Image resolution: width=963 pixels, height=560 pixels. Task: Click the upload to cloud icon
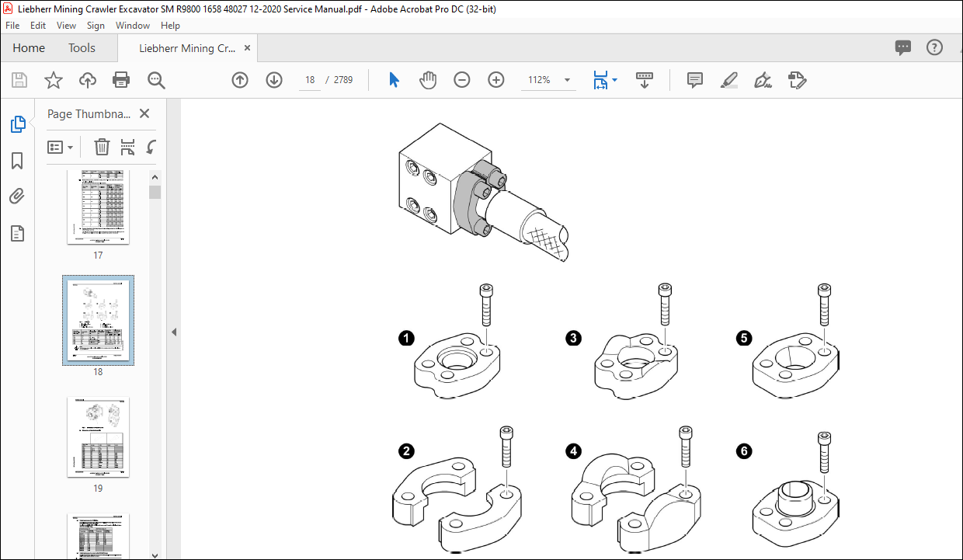tap(88, 80)
